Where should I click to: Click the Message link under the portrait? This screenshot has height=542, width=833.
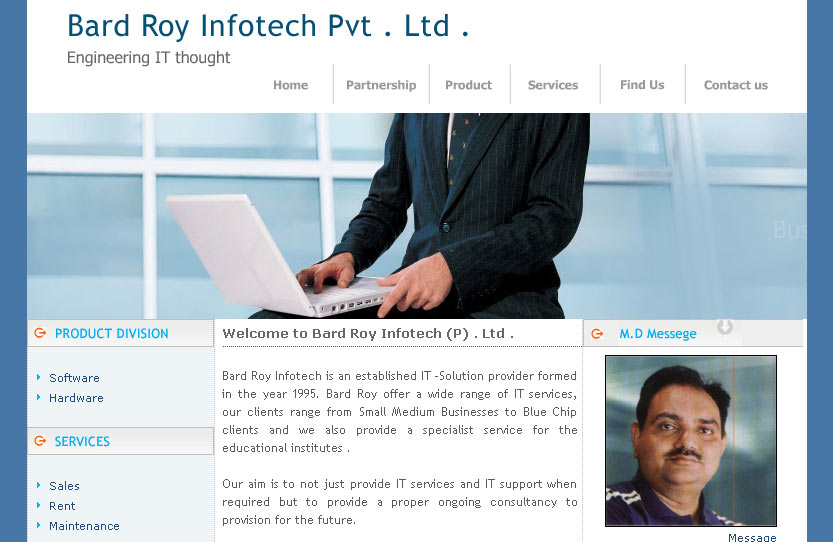pos(752,537)
